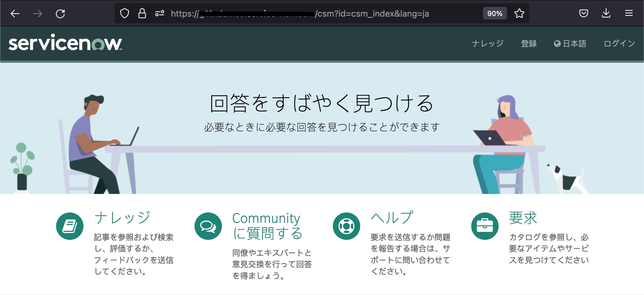The image size is (644, 295).
Task: Click the ヘルプ lifebuoy icon
Action: pyautogui.click(x=346, y=226)
